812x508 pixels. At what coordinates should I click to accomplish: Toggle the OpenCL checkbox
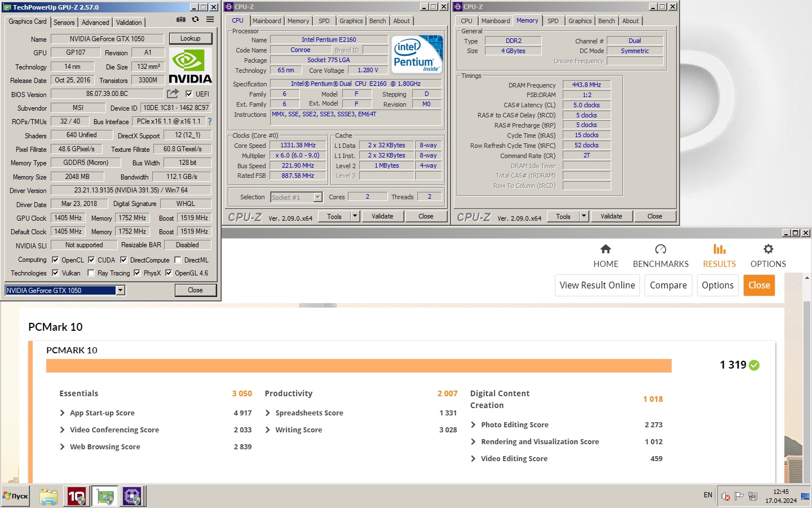(55, 260)
